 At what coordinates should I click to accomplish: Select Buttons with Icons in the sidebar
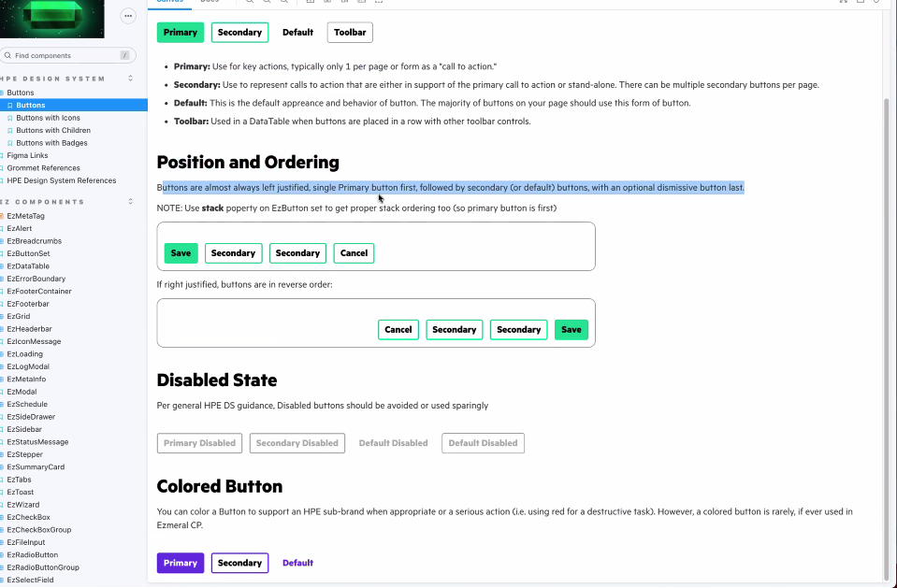coord(50,117)
